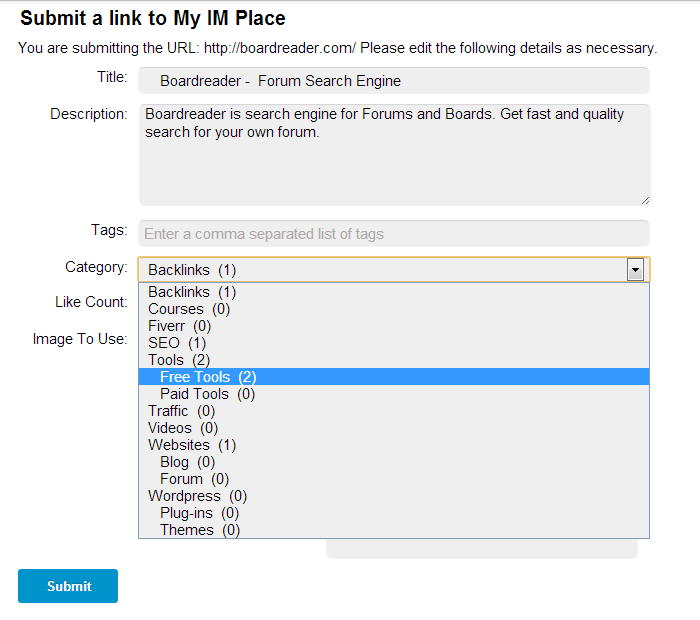Click into the Description text area
Viewport: 700px width, 620px height.
pyautogui.click(x=394, y=155)
